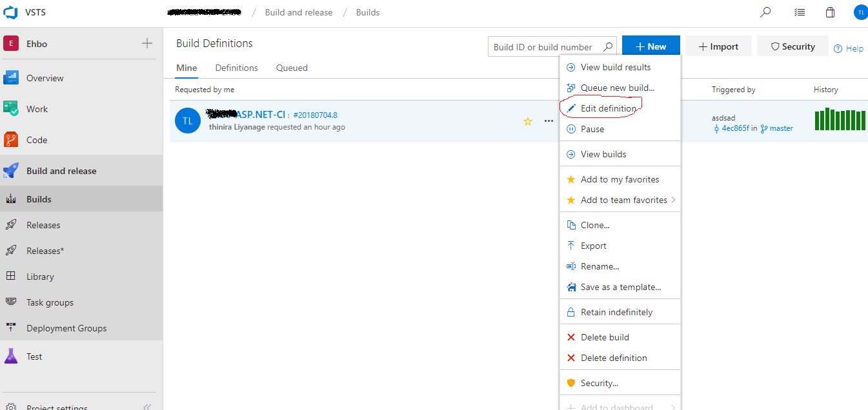
Task: Open Releases* preview in the sidebar
Action: [81, 251]
